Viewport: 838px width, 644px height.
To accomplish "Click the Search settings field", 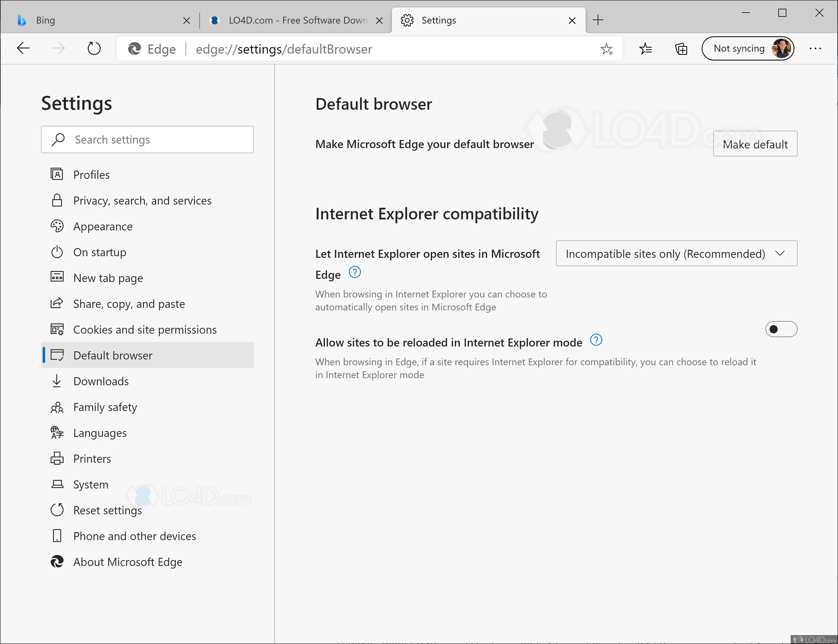I will 147,139.
